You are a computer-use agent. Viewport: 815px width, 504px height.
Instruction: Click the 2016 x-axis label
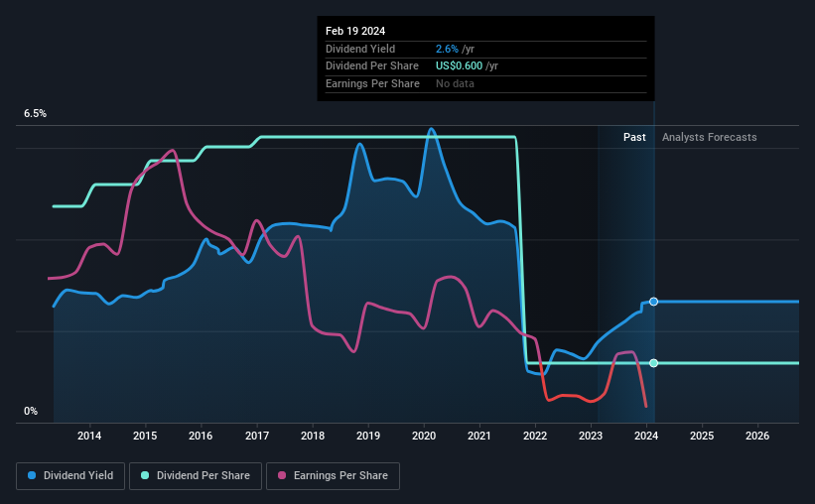[x=201, y=436]
